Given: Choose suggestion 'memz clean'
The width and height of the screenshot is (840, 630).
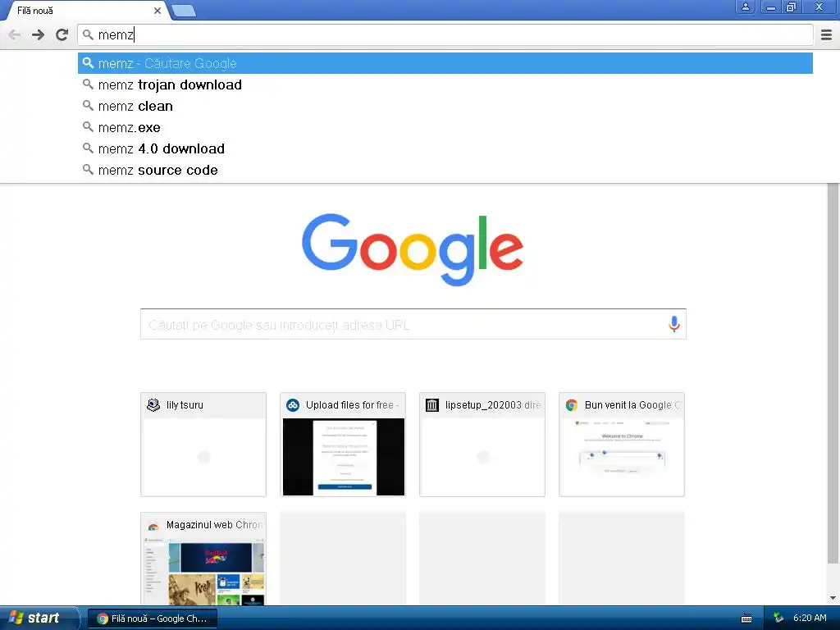Looking at the screenshot, I should (x=445, y=106).
